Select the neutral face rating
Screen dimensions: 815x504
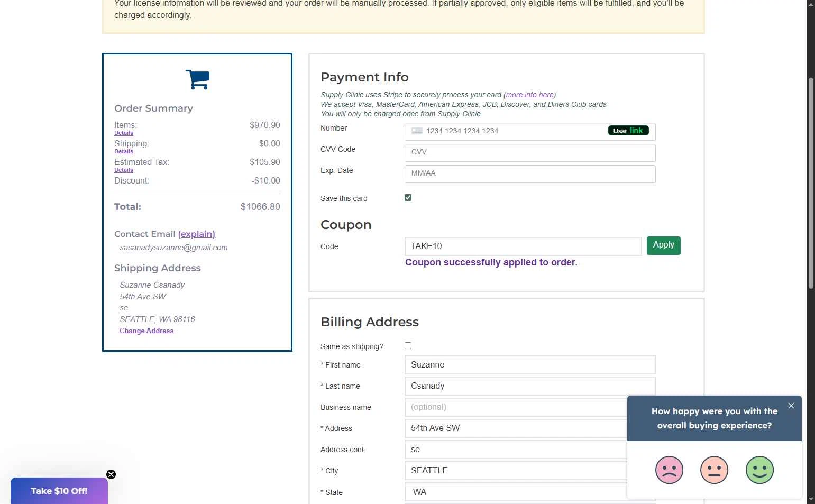[714, 470]
